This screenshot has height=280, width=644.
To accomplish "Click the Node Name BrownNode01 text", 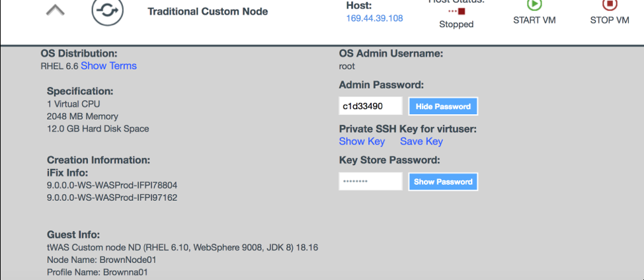I will (101, 260).
